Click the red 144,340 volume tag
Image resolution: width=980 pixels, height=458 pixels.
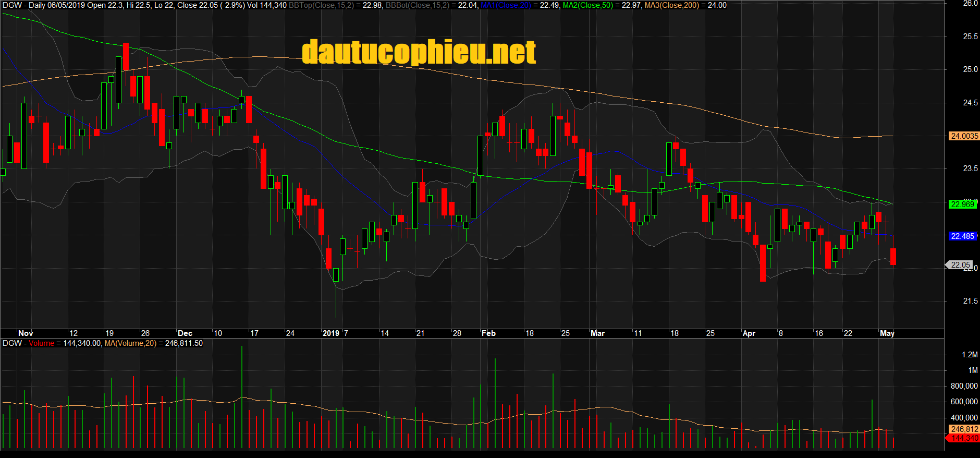tap(964, 438)
